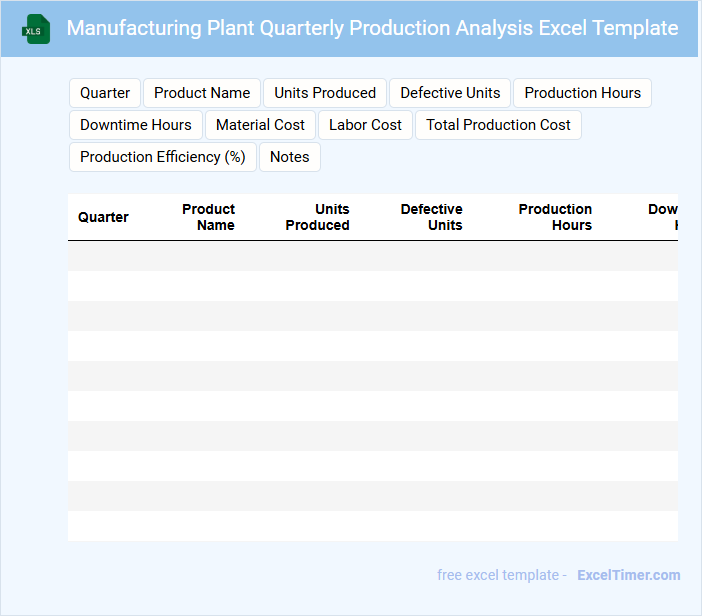Click the Product Name tag
702x616 pixels.
202,93
